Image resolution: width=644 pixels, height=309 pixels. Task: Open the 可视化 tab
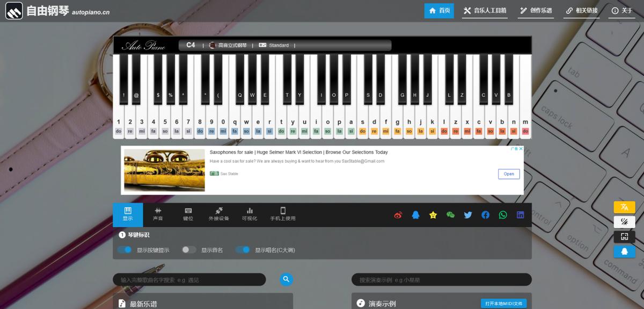(250, 214)
